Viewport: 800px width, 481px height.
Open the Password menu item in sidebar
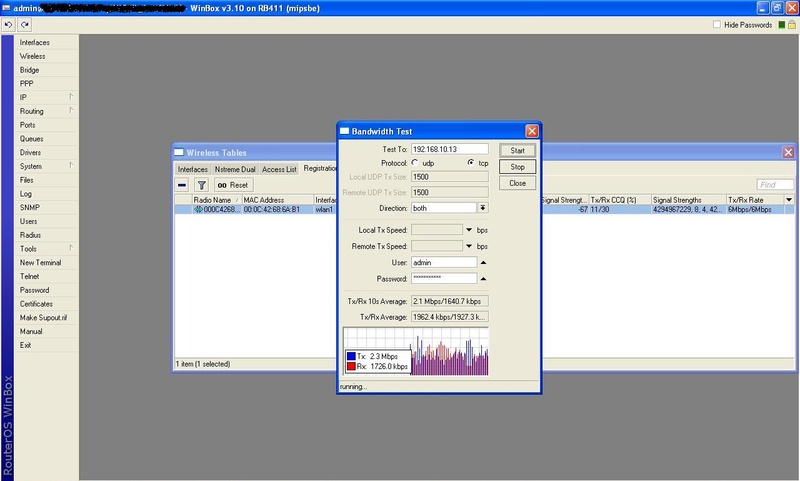(46, 290)
